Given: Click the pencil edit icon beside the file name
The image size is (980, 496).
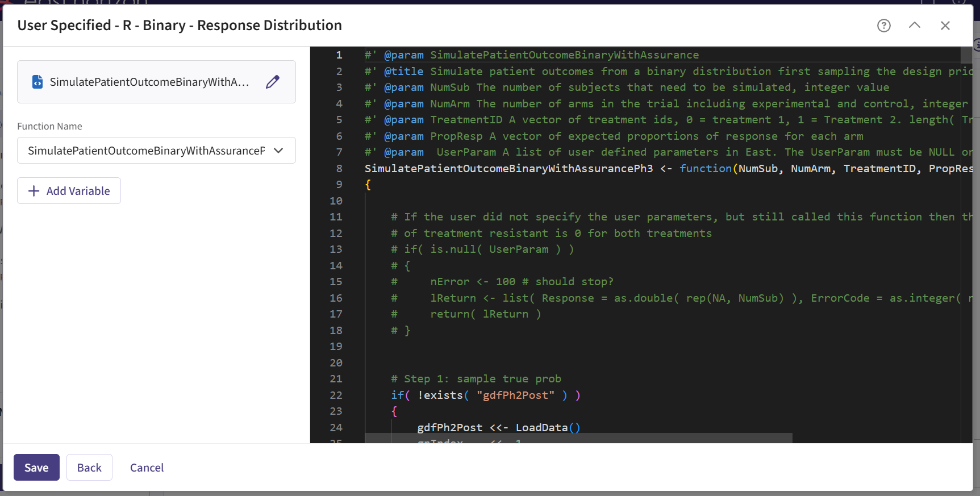Looking at the screenshot, I should 273,82.
